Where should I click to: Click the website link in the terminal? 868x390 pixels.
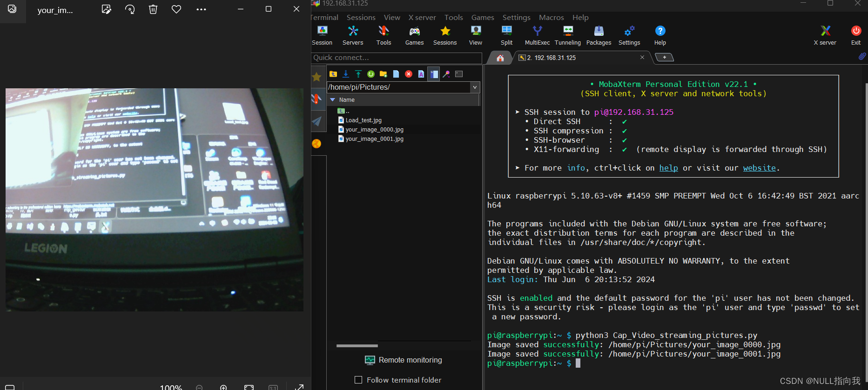(x=759, y=168)
